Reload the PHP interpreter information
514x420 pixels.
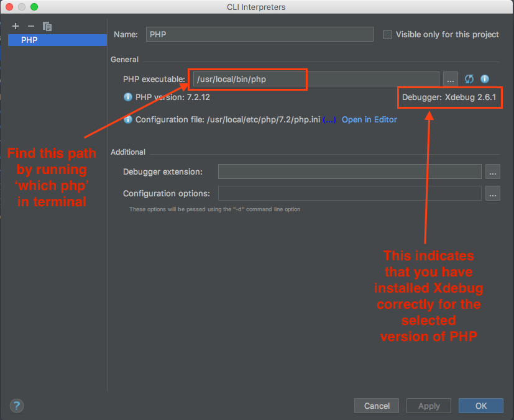469,79
